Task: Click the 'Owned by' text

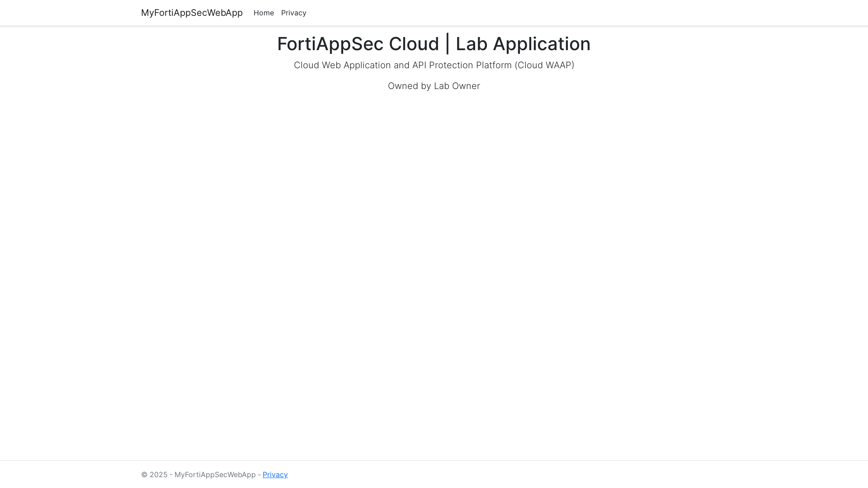Action: click(409, 86)
